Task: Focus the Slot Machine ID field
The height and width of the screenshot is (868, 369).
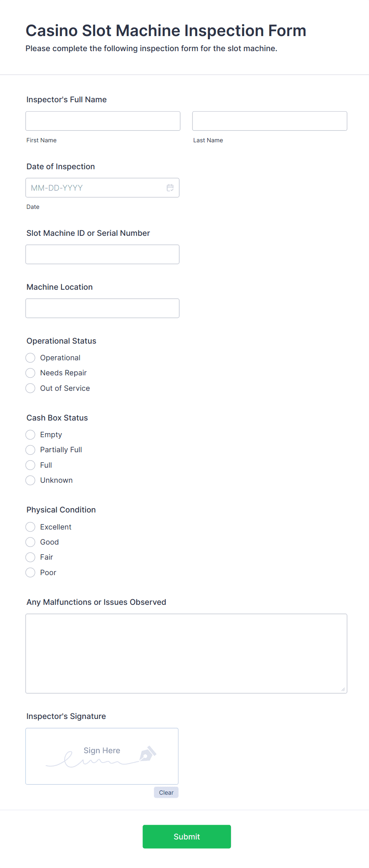Action: coord(102,254)
